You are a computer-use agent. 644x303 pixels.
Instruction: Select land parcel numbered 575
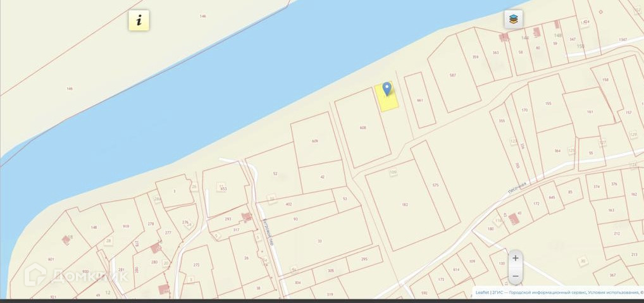coord(435,185)
